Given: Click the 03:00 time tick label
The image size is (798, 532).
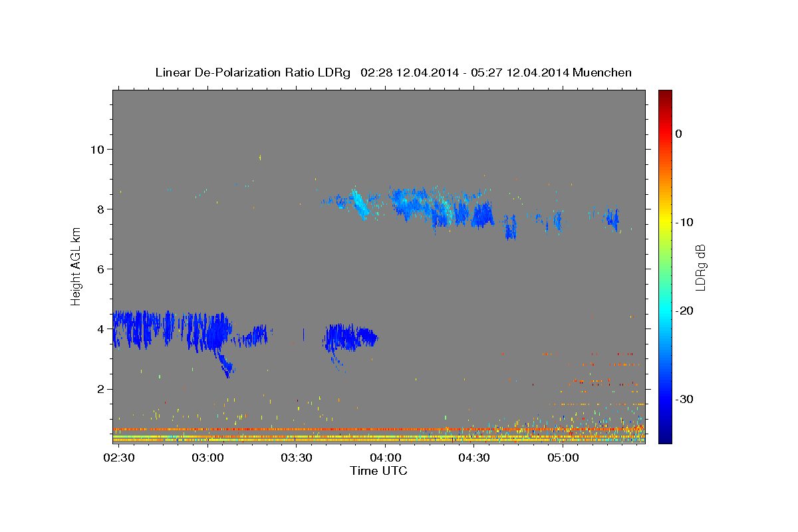Looking at the screenshot, I should pyautogui.click(x=207, y=458).
